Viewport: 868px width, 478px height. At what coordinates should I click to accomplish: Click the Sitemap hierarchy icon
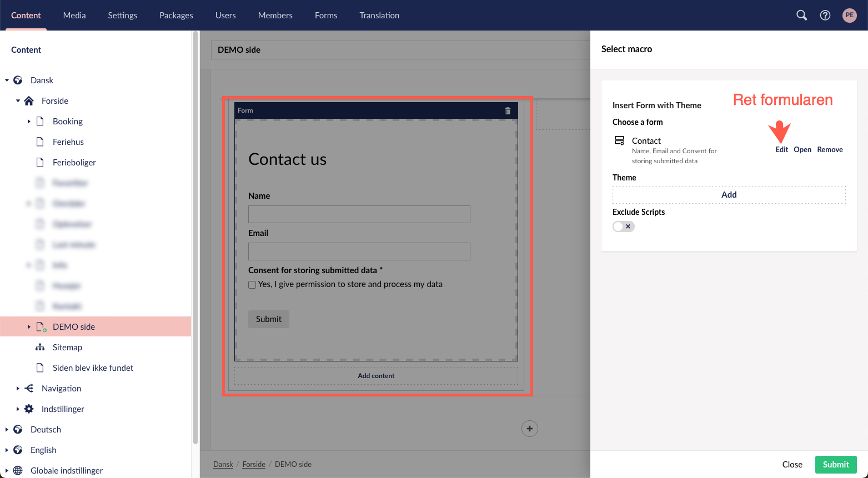40,347
